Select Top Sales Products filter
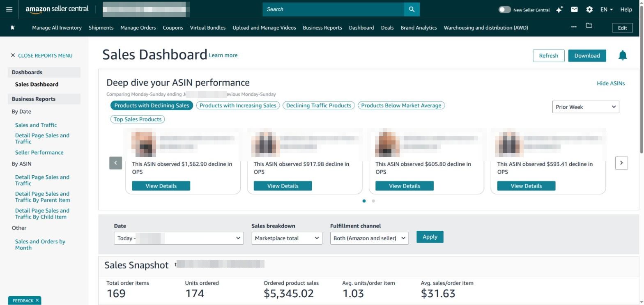This screenshot has height=305, width=644. (138, 119)
